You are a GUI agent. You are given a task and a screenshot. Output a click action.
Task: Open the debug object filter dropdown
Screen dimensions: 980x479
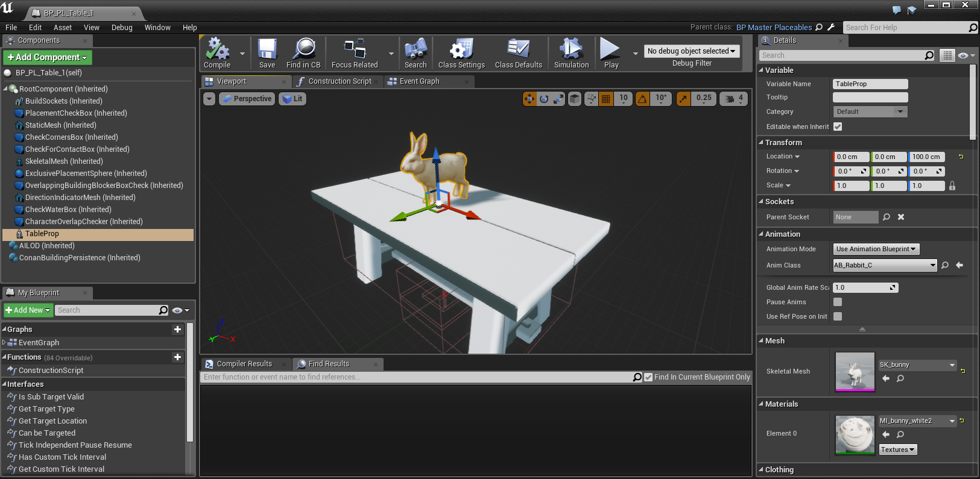692,51
